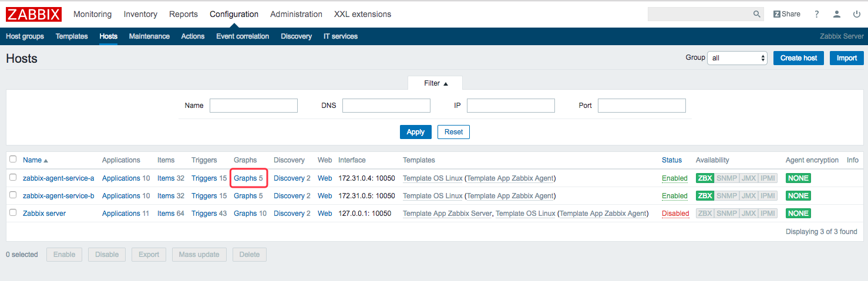Open the IT services submenu
The image size is (868, 281).
point(341,36)
